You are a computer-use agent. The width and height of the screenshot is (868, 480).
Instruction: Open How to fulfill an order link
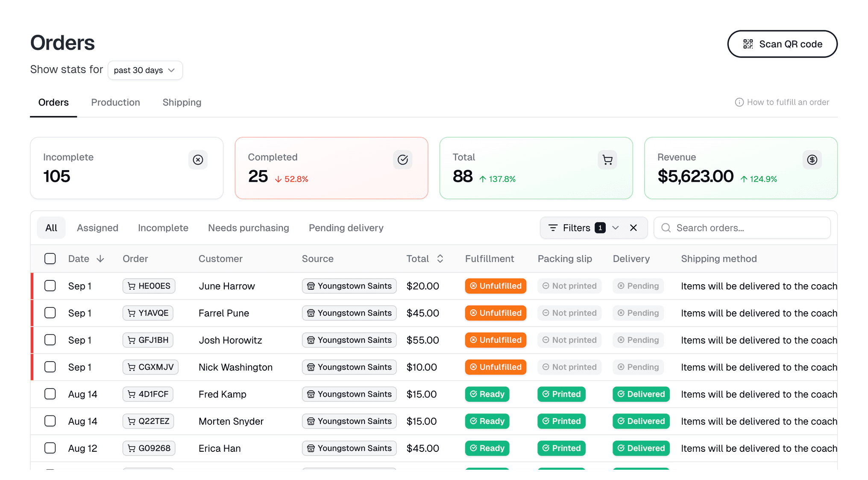782,102
